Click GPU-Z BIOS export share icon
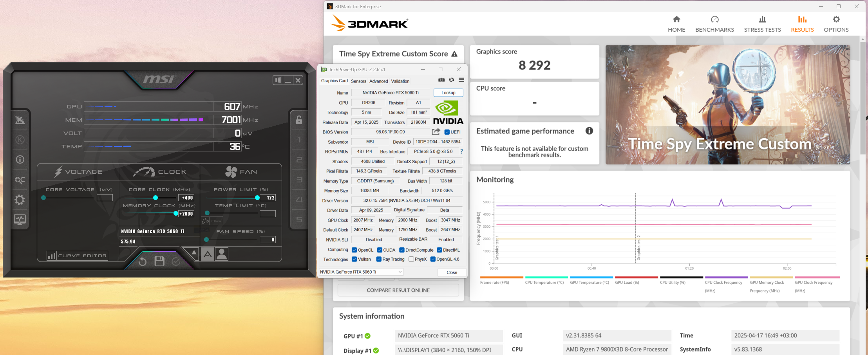The width and height of the screenshot is (868, 355). pos(436,132)
